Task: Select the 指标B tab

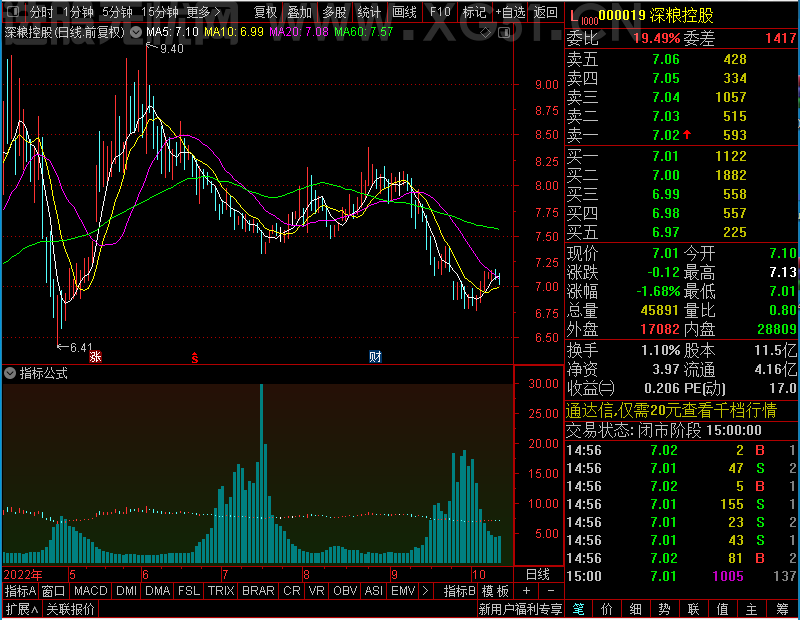Action: point(460,591)
